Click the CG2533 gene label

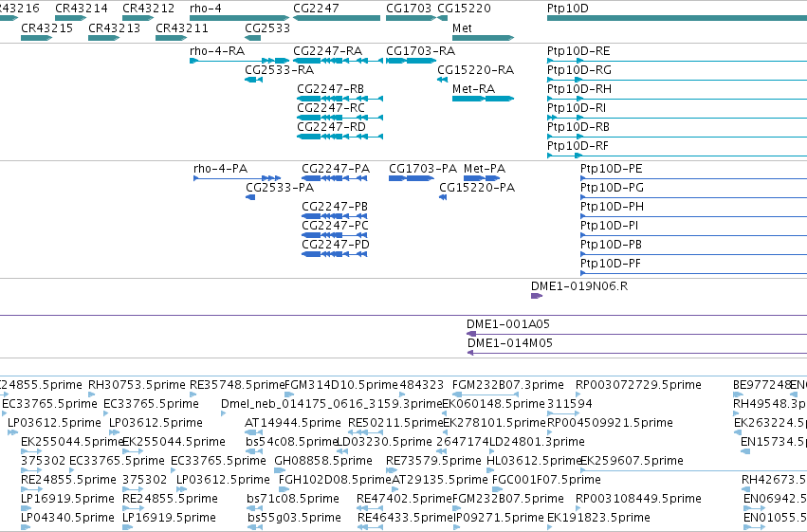pyautogui.click(x=267, y=28)
